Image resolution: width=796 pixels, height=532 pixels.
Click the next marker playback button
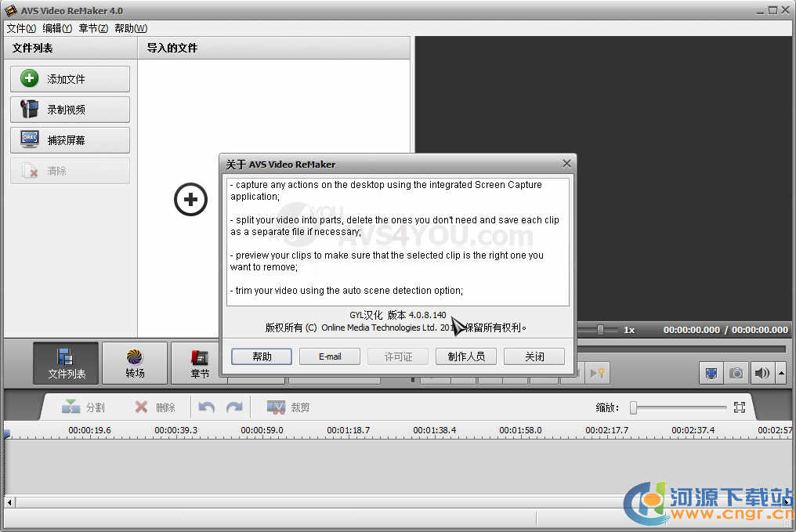point(597,374)
